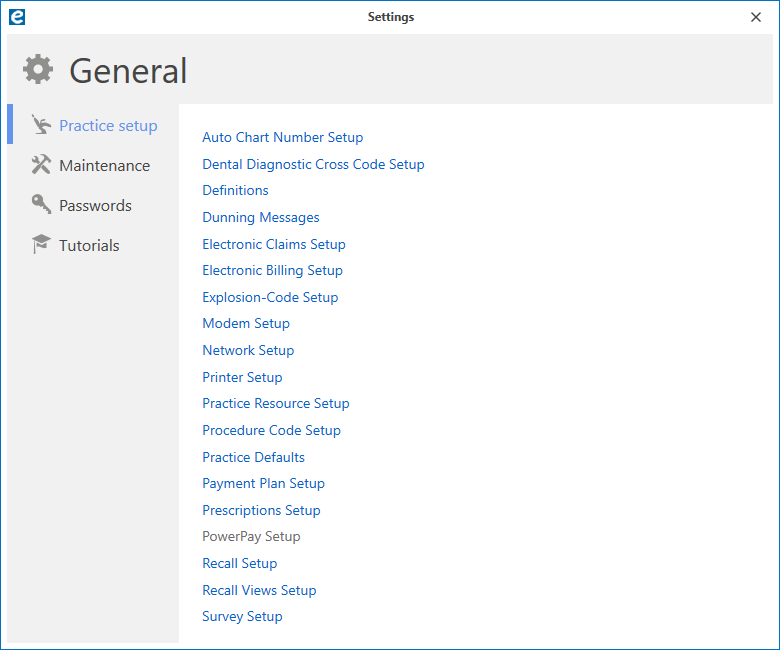Open Explosion-Code Setup
Viewport: 780px width, 650px height.
[x=270, y=297]
